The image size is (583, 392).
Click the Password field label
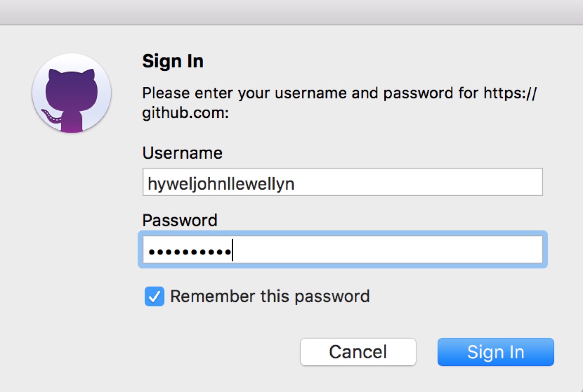click(x=179, y=220)
